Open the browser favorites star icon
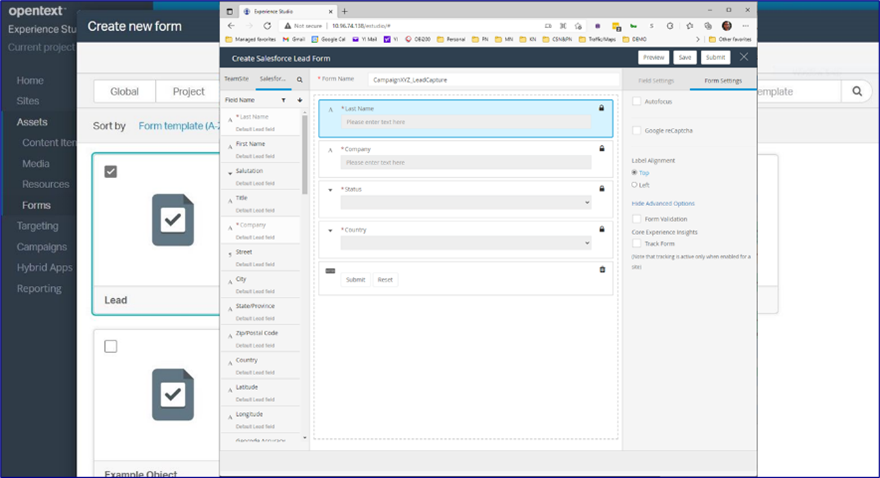The image size is (880, 478). 690,26
